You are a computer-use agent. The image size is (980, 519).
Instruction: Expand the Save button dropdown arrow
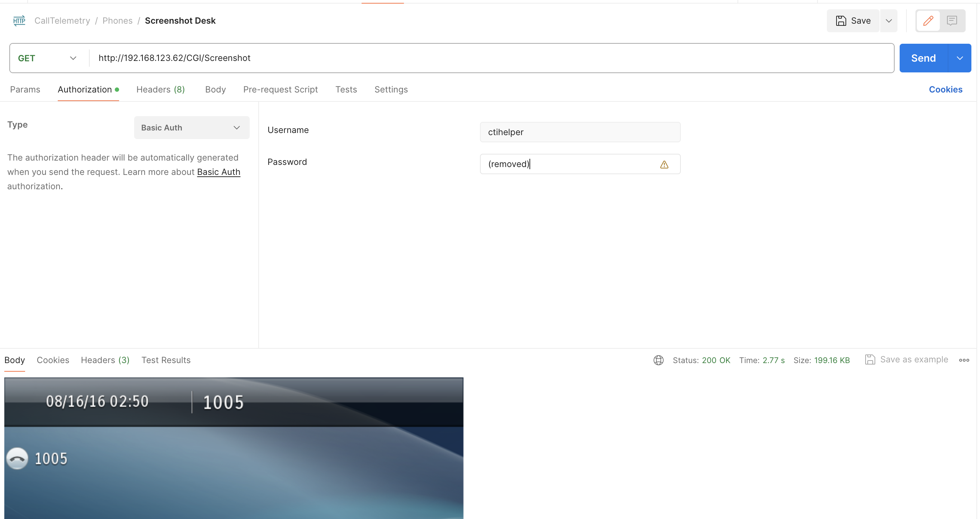point(889,21)
